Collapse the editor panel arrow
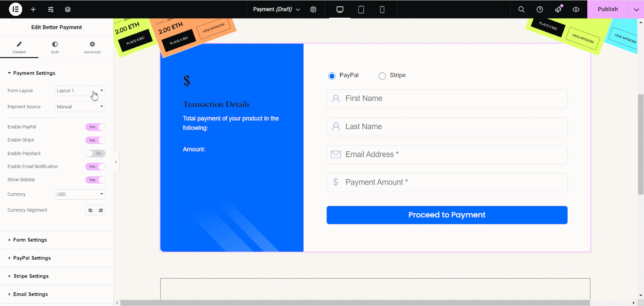Screen dimensions: 644x306 pyautogui.click(x=116, y=162)
